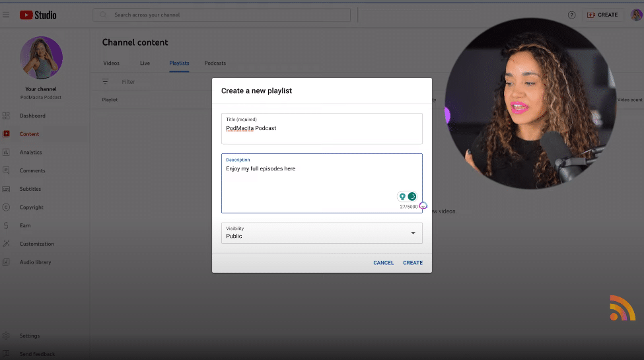The width and height of the screenshot is (644, 360).
Task: Click the channel profile picture in the sidebar
Action: coord(41,57)
